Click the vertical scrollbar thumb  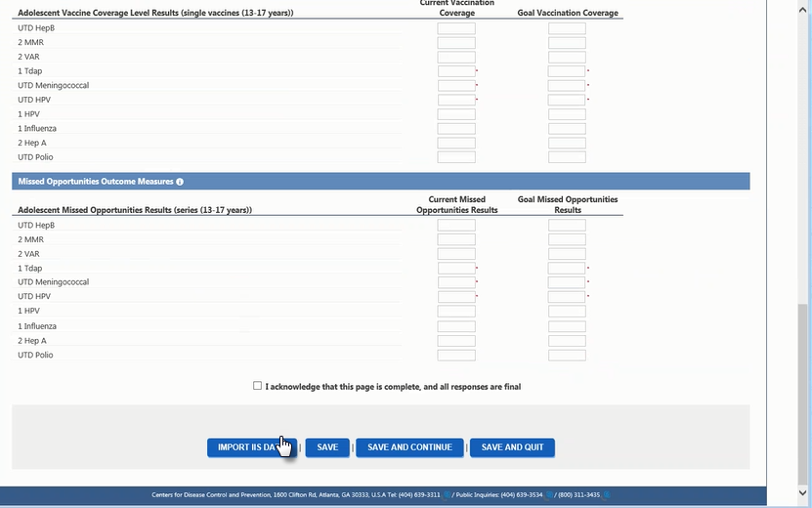(x=802, y=394)
